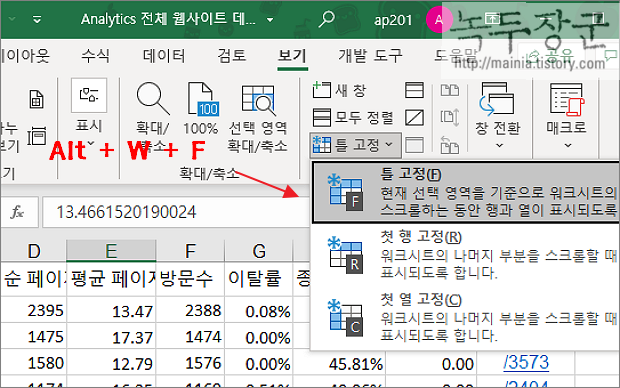
Task: Click the custom views icon
Action: pos(36,136)
